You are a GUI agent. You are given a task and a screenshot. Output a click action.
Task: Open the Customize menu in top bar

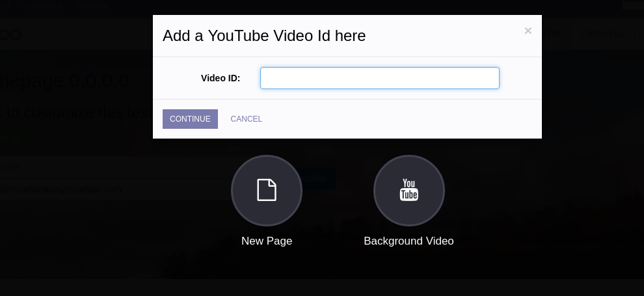43,6
